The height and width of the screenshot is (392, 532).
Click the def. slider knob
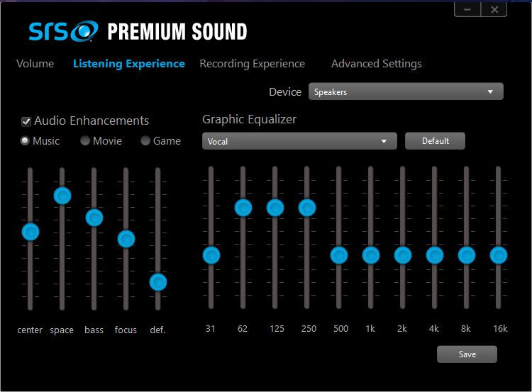[x=158, y=282]
